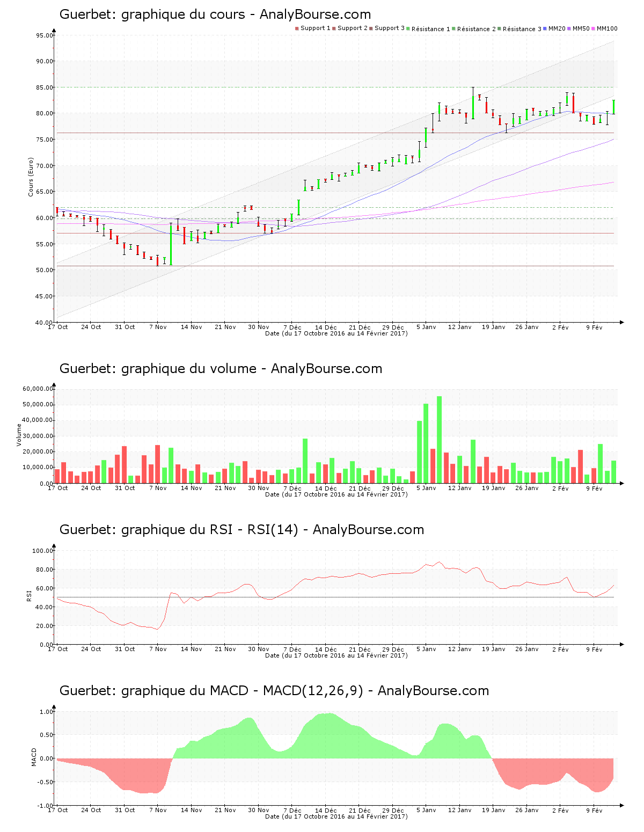Click the 45.00 value on price axis
This screenshot has width=644, height=832.
click(45, 296)
